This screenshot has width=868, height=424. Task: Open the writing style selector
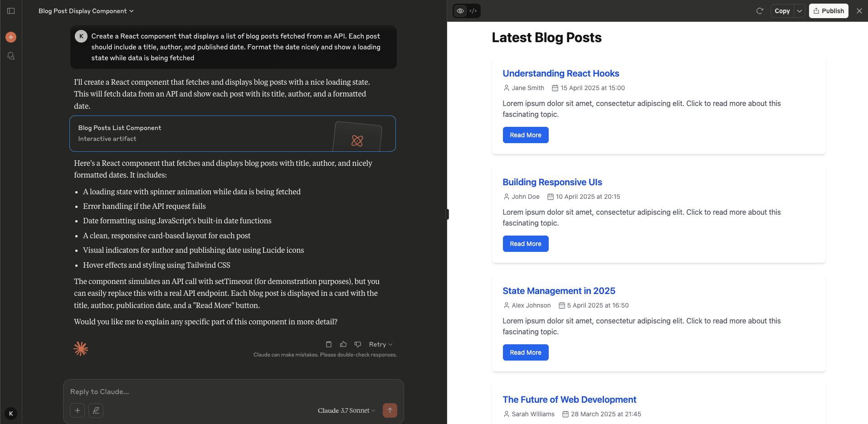point(96,410)
